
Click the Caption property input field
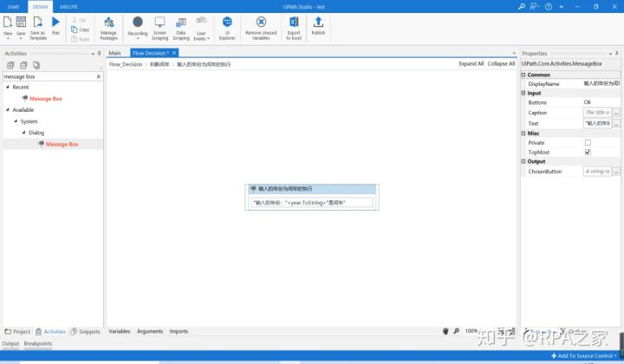597,113
